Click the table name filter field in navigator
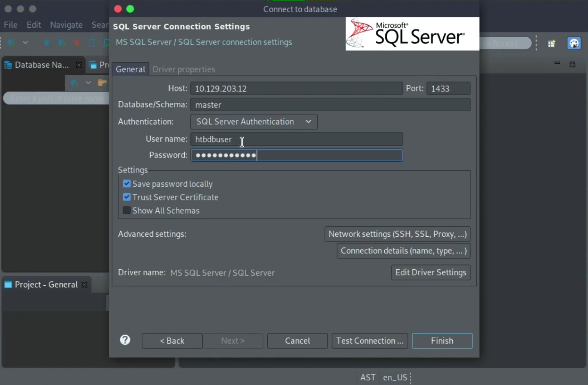The width and height of the screenshot is (588, 385). tap(56, 98)
